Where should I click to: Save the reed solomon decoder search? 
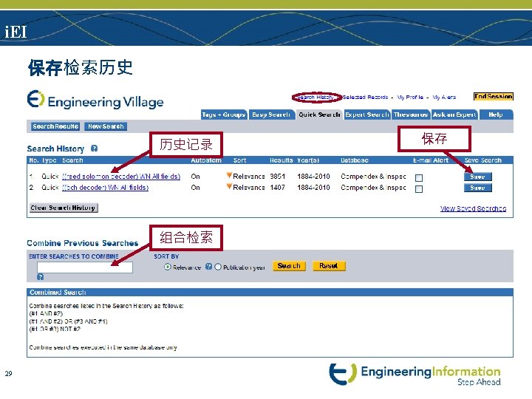(478, 177)
